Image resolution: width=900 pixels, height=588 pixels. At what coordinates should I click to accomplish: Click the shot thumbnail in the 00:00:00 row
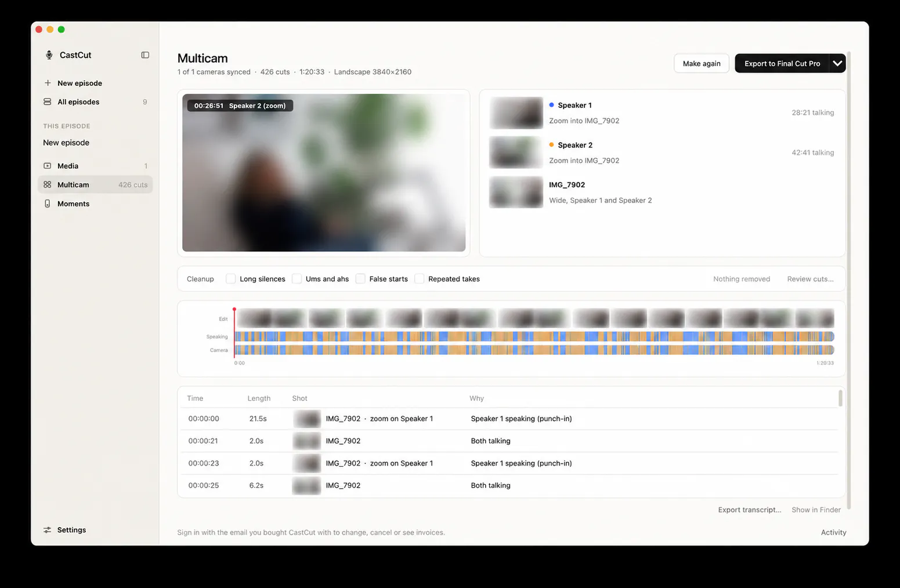(x=306, y=419)
